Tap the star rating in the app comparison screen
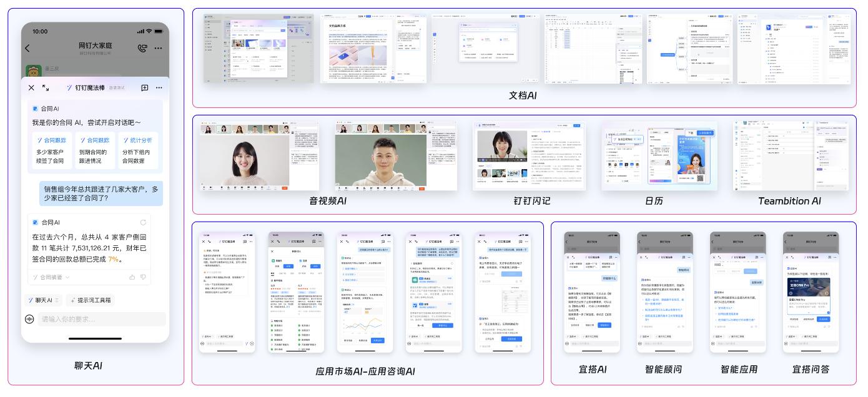This screenshot has width=868, height=397. point(277,288)
